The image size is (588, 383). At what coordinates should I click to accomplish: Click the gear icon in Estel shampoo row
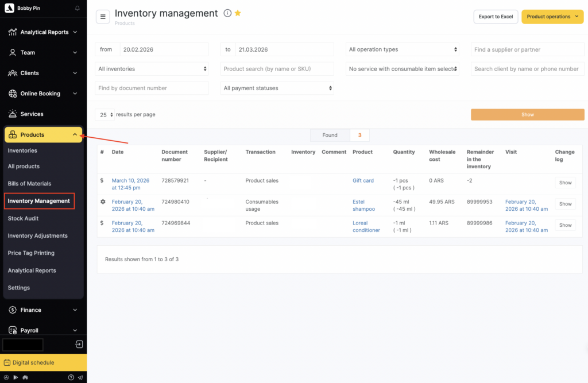point(103,202)
